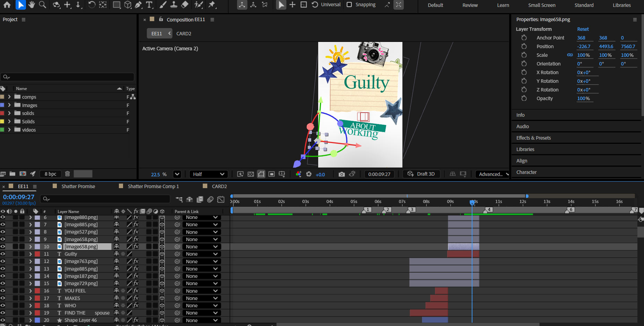This screenshot has width=644, height=326.
Task: Click the label color swatch of WHO layer
Action: [37, 306]
